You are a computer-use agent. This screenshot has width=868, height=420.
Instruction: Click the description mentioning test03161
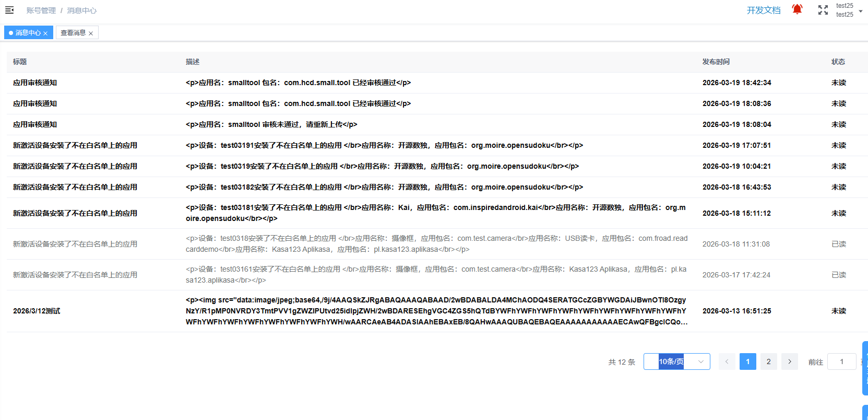[x=436, y=275]
